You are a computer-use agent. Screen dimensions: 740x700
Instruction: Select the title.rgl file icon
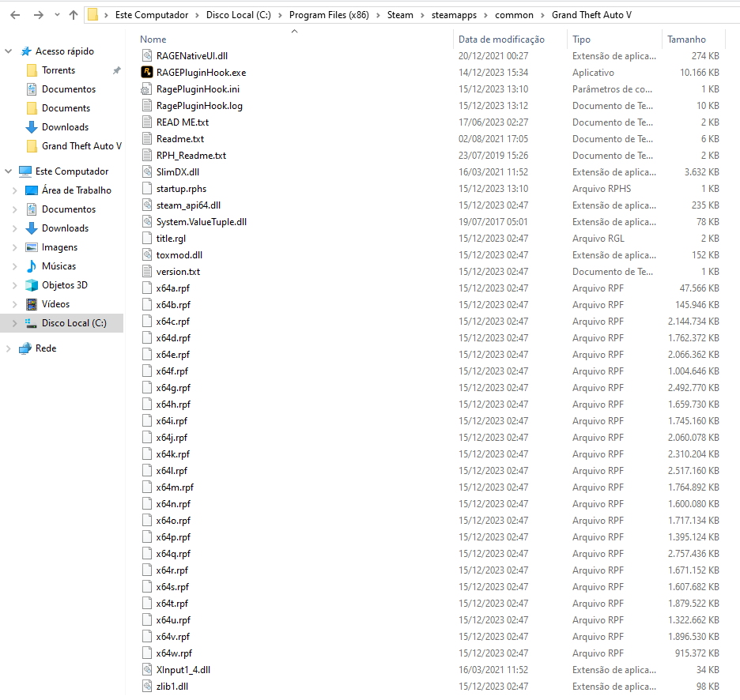tap(147, 239)
